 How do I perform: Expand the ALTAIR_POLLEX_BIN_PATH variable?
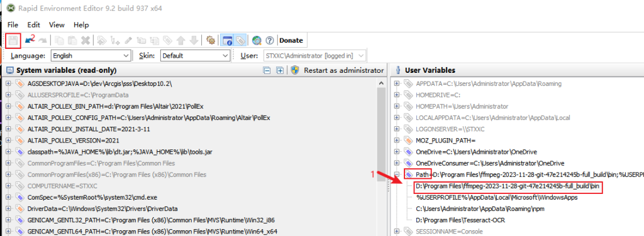pyautogui.click(x=9, y=106)
